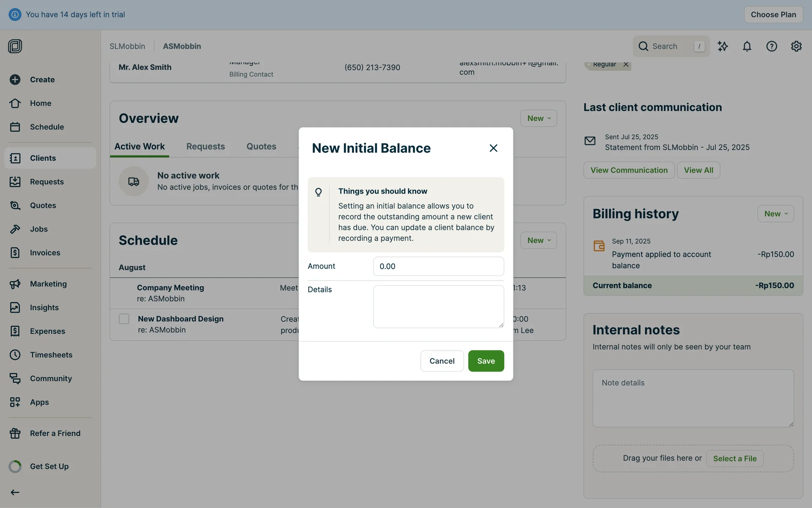
Task: Expand the Overview New dropdown
Action: (x=538, y=119)
